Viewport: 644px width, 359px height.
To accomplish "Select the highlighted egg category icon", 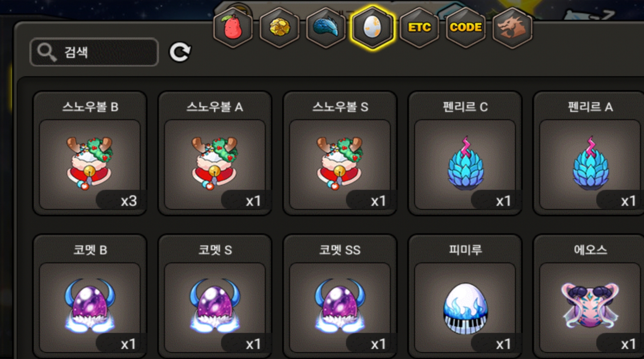I will [x=372, y=28].
